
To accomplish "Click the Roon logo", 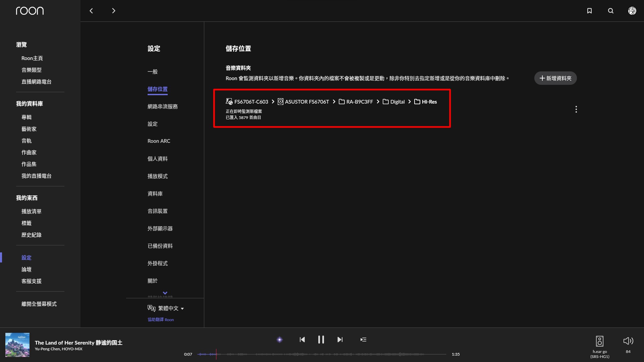I will coord(30,11).
